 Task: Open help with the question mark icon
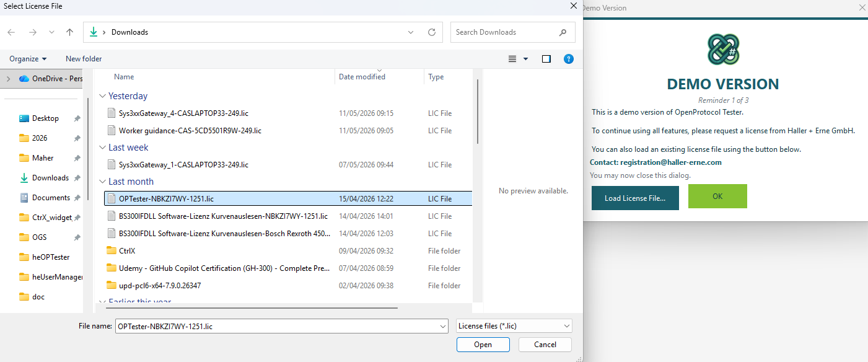tap(568, 59)
